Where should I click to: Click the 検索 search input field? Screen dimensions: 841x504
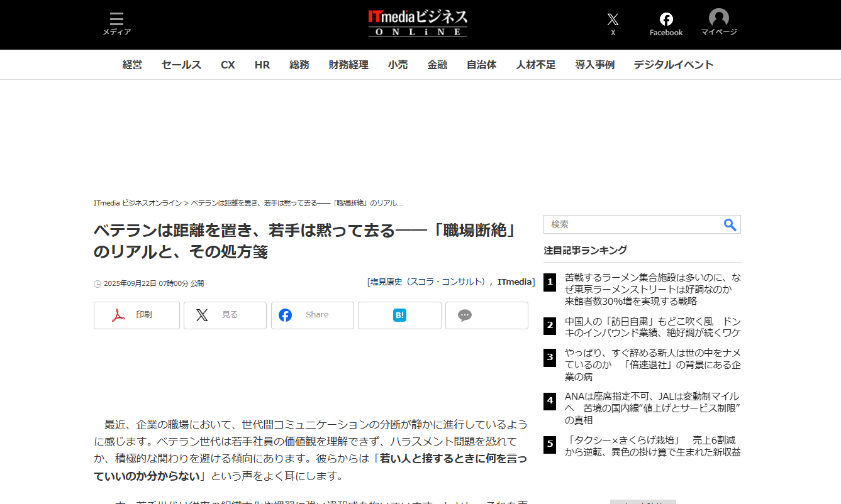pos(632,225)
